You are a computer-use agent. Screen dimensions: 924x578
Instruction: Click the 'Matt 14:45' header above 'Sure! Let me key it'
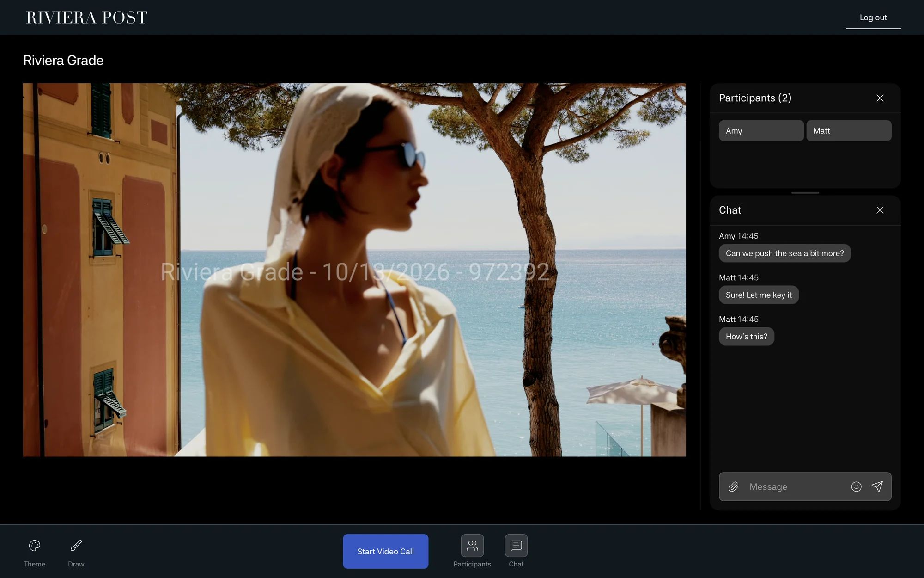coord(738,277)
